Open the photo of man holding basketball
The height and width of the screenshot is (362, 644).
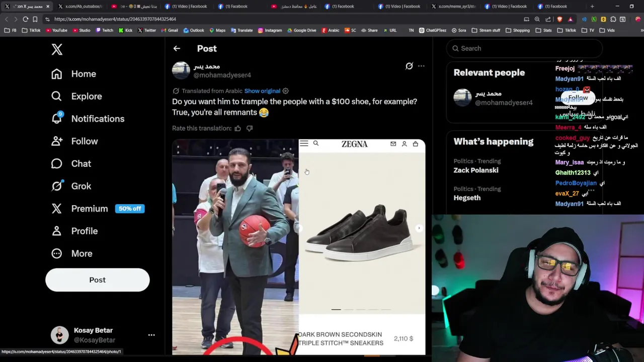(x=235, y=247)
